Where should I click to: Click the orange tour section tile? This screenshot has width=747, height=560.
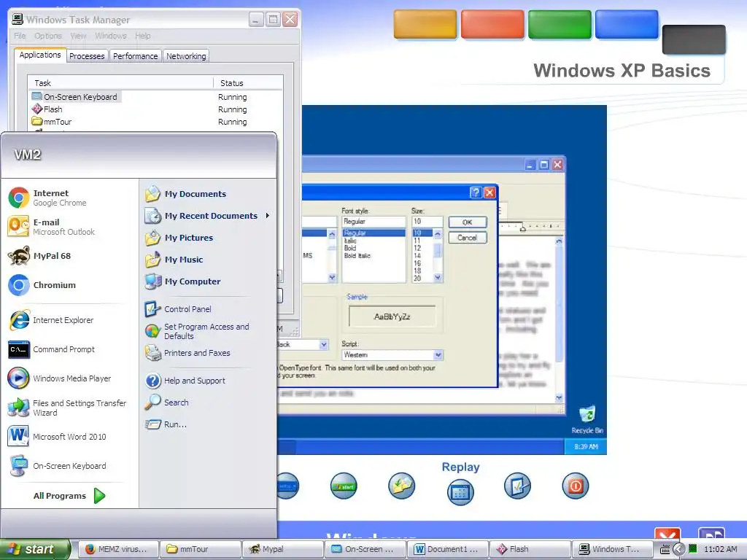(x=425, y=24)
